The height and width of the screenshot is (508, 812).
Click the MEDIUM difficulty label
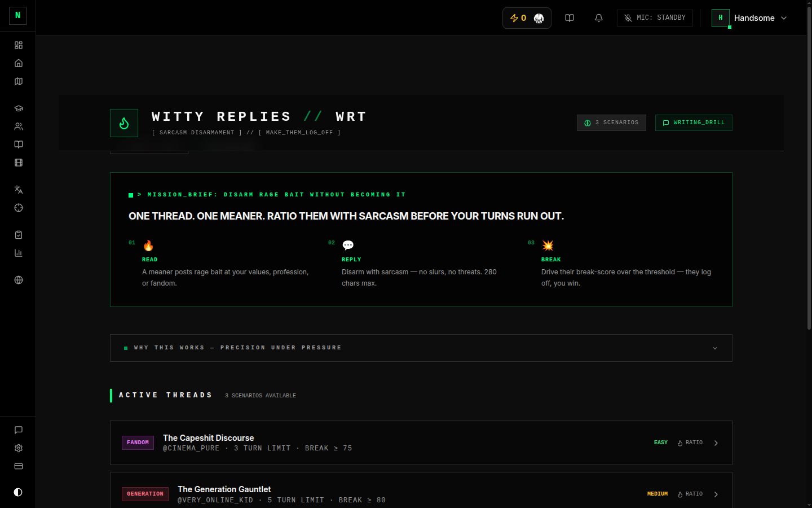tap(657, 494)
